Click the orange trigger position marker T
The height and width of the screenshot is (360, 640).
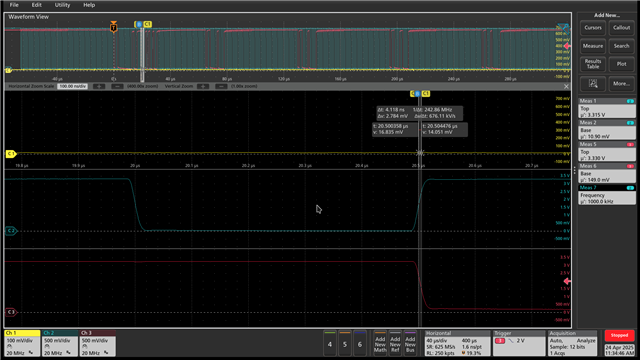pyautogui.click(x=113, y=27)
